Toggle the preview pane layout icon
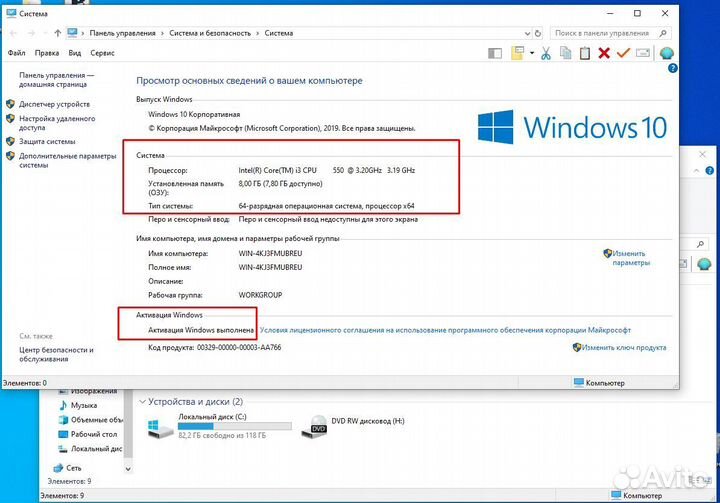The width and height of the screenshot is (720, 503). pos(495,53)
